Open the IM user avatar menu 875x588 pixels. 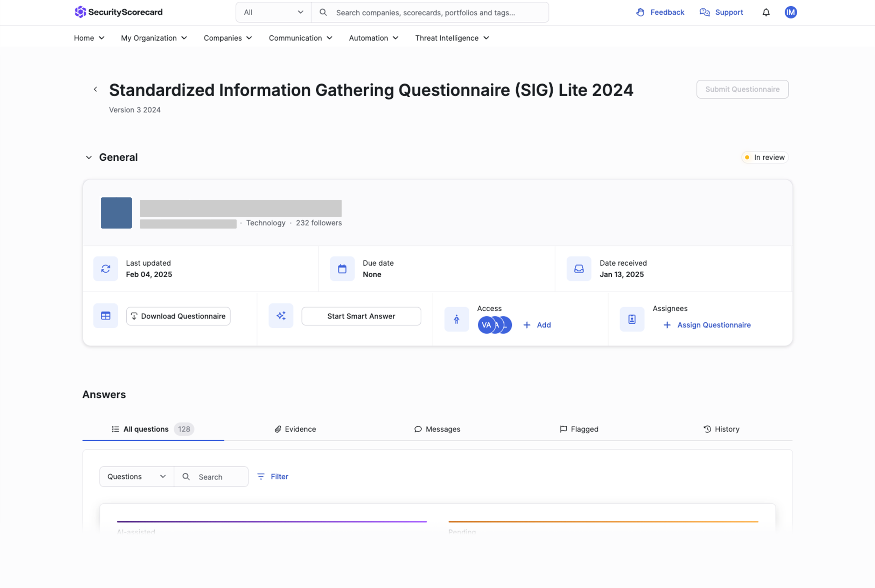click(x=791, y=12)
